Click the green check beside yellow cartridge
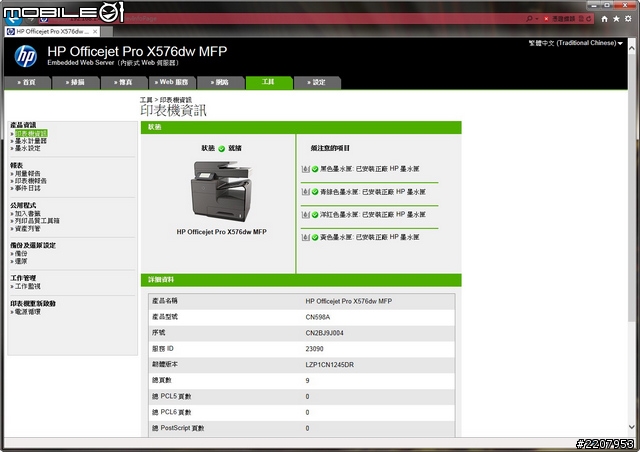This screenshot has height=452, width=640. click(x=315, y=237)
